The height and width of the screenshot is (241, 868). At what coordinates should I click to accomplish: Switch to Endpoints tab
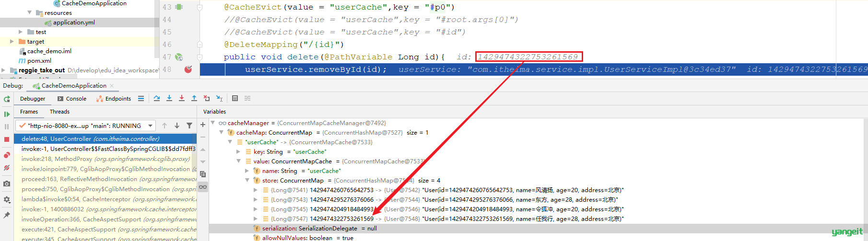coord(114,99)
